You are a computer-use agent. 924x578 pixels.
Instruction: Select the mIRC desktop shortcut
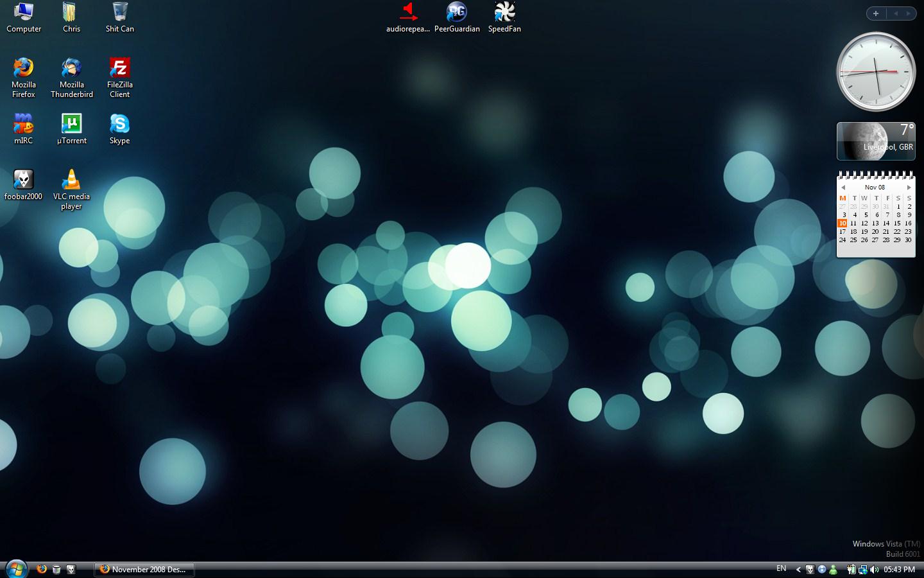click(x=24, y=128)
